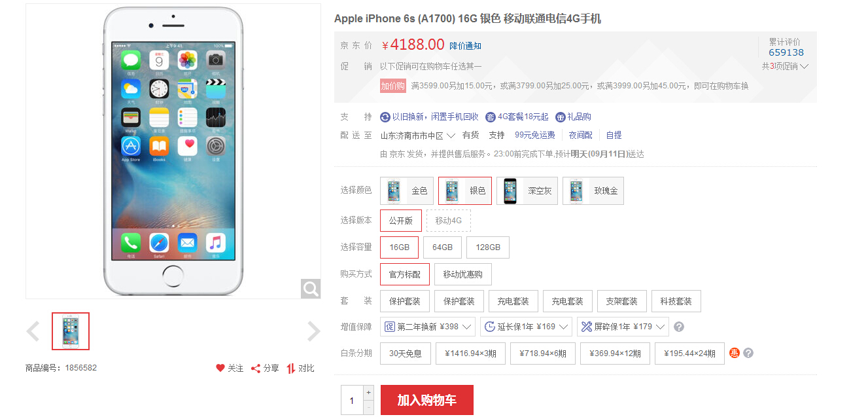Click the share 分享 icon
This screenshot has height=417, width=868.
tap(256, 368)
